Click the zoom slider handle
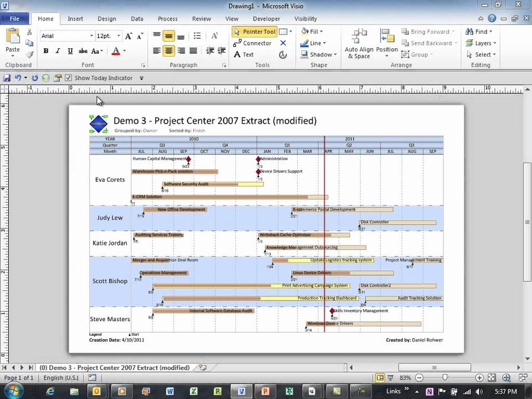532x399 pixels. [x=445, y=377]
